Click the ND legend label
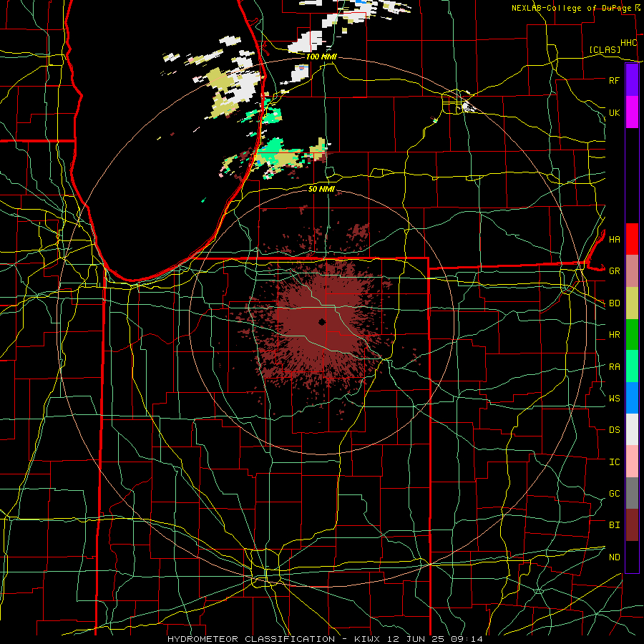The image size is (644, 644). coord(614,557)
